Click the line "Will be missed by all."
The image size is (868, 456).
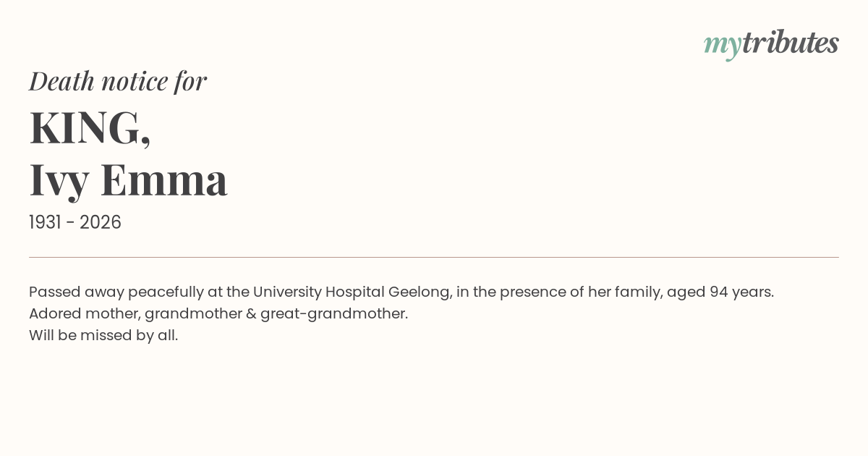tap(103, 336)
